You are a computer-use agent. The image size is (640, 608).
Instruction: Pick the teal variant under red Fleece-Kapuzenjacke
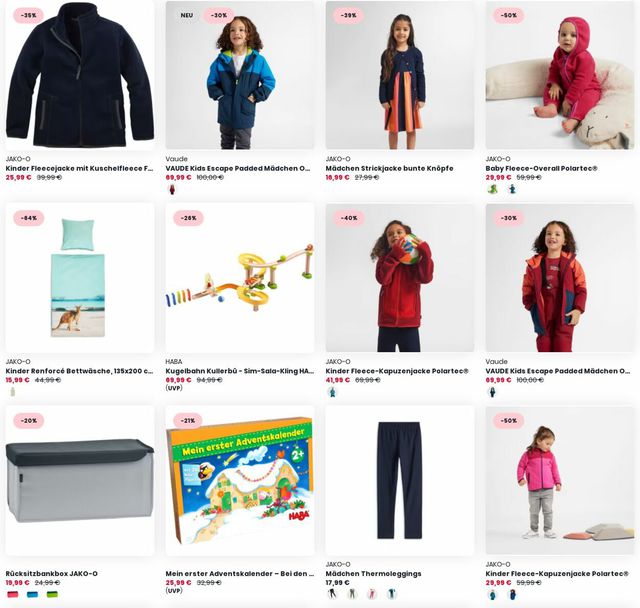(x=332, y=392)
